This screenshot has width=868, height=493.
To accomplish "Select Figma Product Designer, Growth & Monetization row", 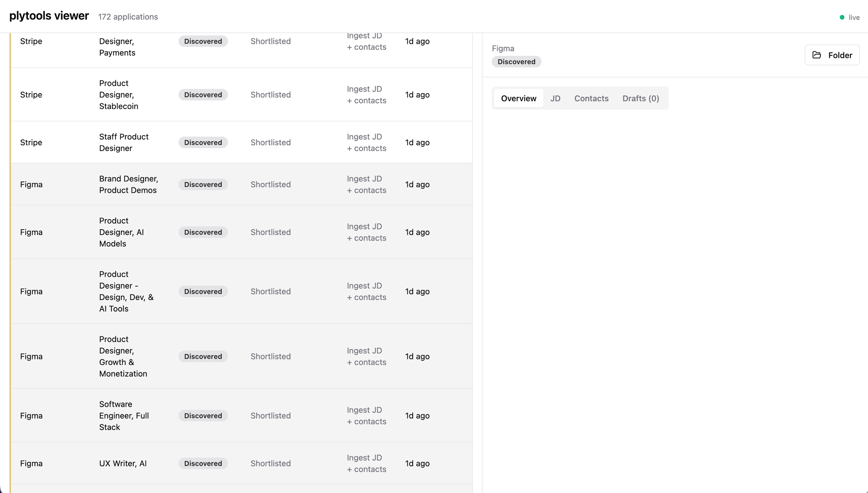I will click(x=123, y=356).
